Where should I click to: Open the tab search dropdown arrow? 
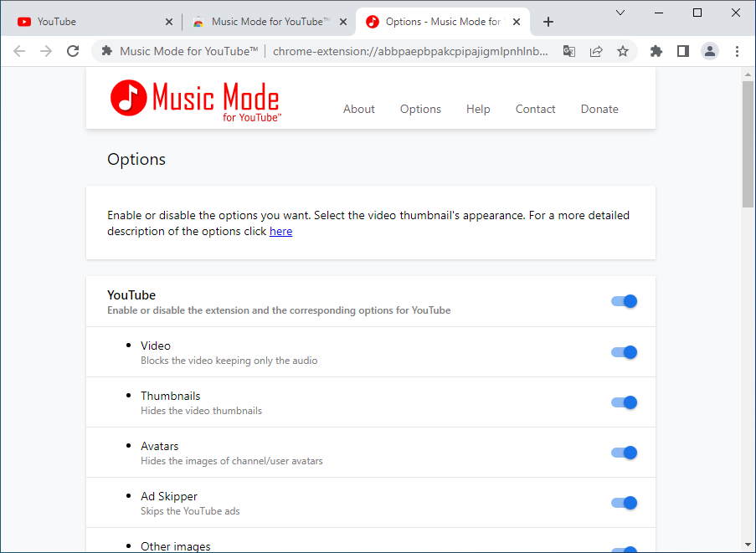click(x=620, y=13)
